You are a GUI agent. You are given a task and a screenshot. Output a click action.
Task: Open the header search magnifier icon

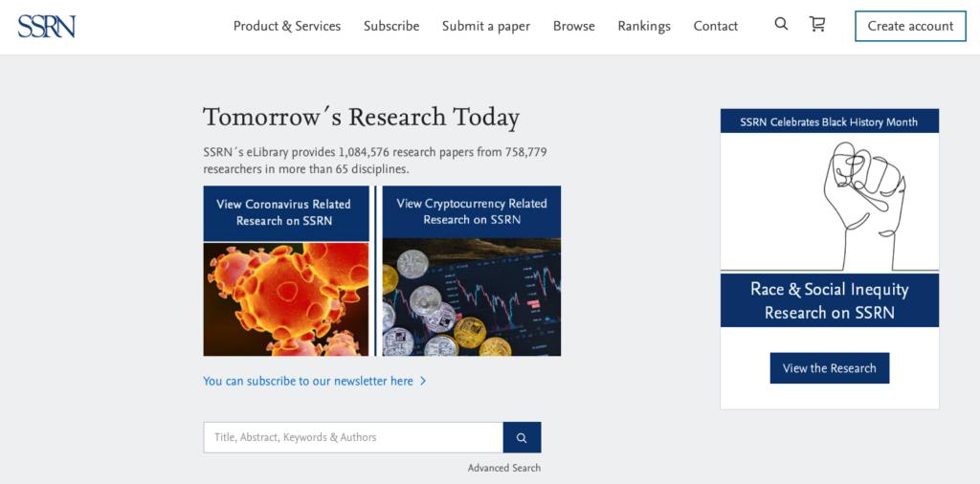click(781, 24)
